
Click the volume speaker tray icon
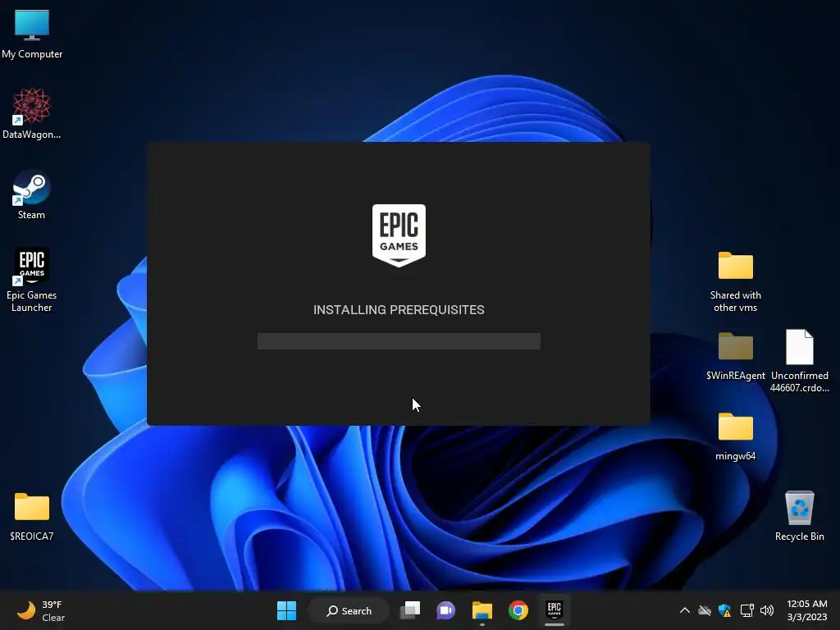[767, 610]
